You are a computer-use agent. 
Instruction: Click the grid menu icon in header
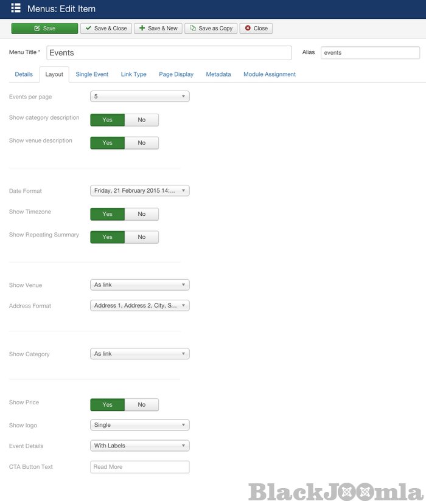tap(16, 9)
